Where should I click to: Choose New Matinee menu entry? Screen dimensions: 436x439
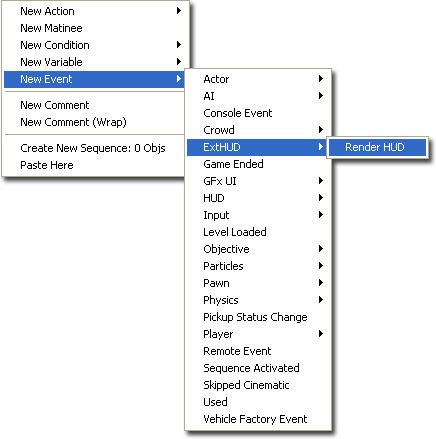94,28
